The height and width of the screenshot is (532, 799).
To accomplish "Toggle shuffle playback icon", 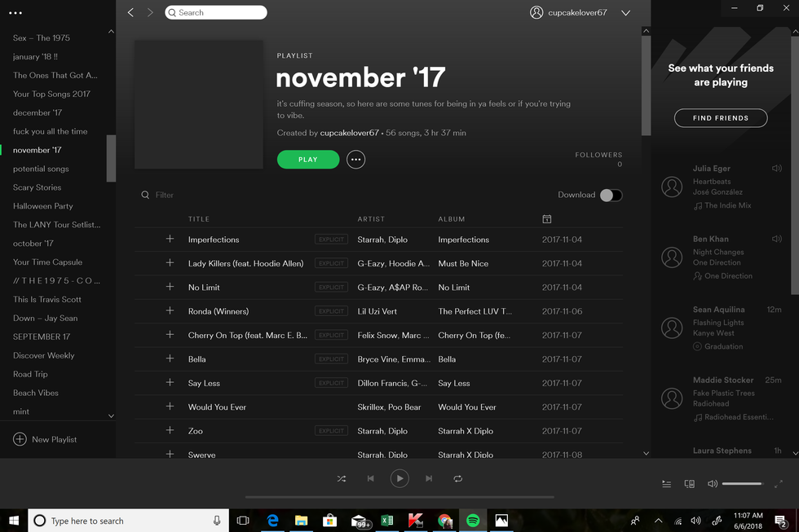I will click(342, 478).
